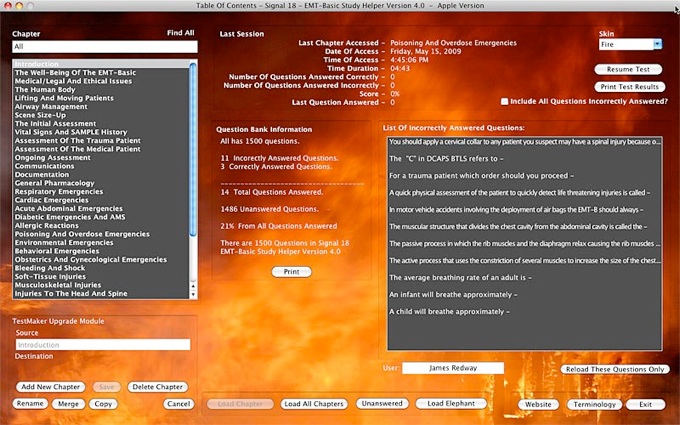
Task: Open the Skin dropdown showing Fire
Action: coord(630,44)
